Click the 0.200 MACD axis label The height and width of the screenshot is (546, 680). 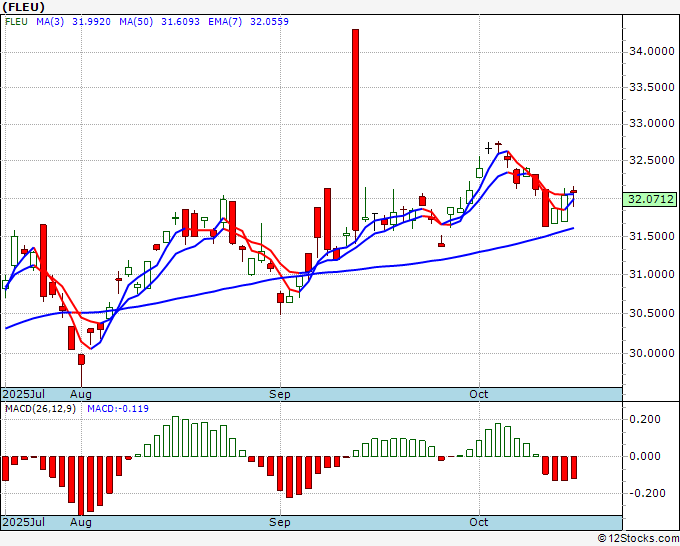pos(645,419)
